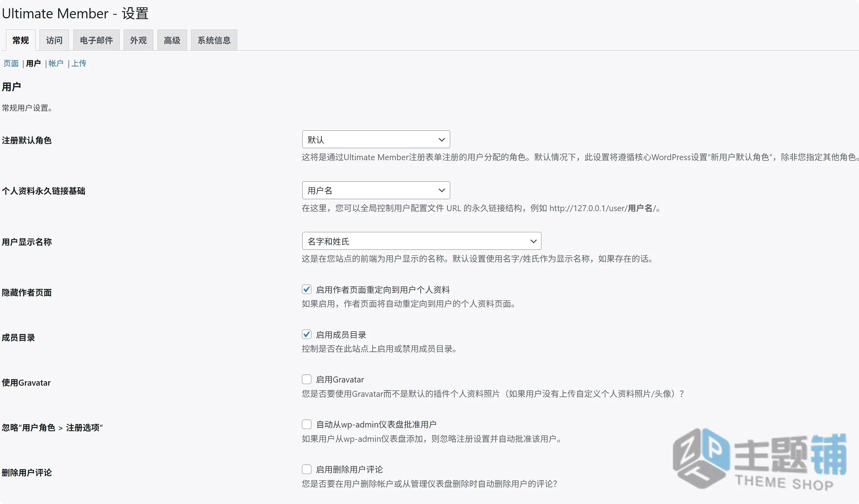The width and height of the screenshot is (859, 504).
Task: Select the 外观 tab
Action: 138,40
